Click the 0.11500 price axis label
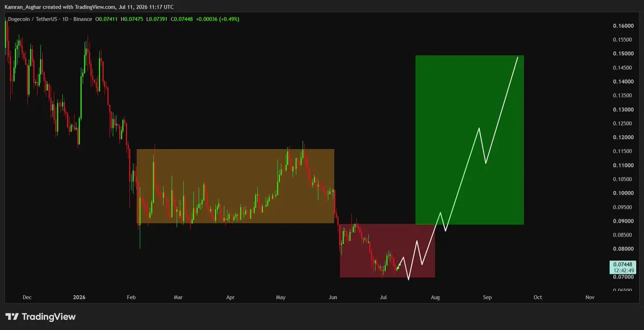Screen dimensions: 644x330 click(623, 151)
